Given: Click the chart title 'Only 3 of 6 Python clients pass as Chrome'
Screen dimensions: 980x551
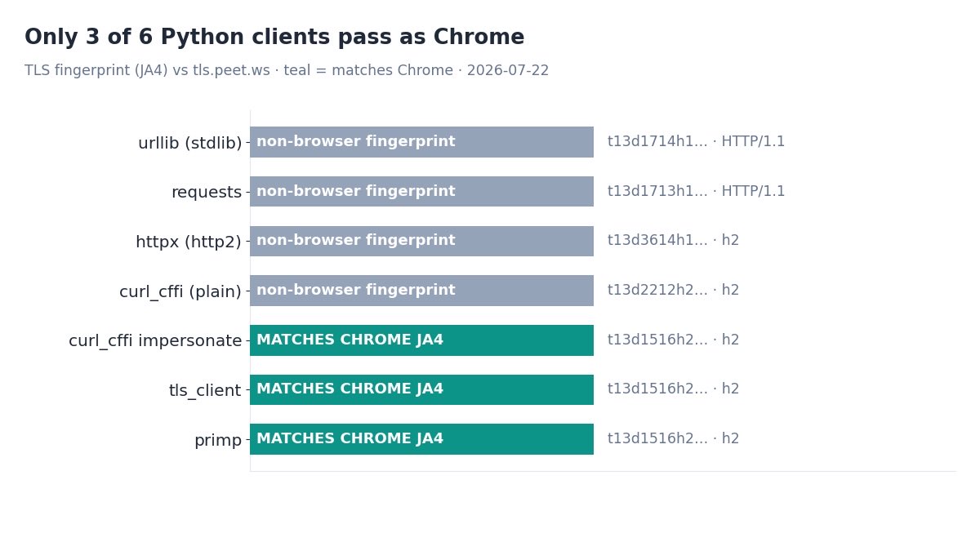Looking at the screenshot, I should click(274, 38).
